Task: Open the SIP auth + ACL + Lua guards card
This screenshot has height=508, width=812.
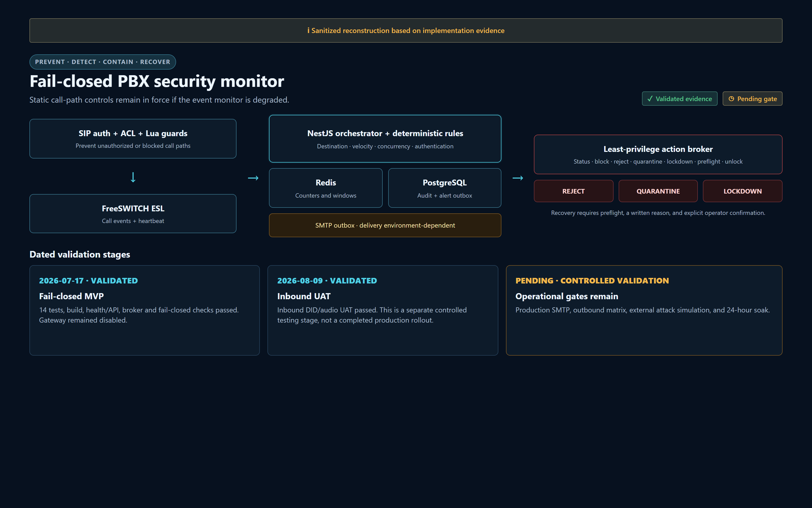Action: 133,139
